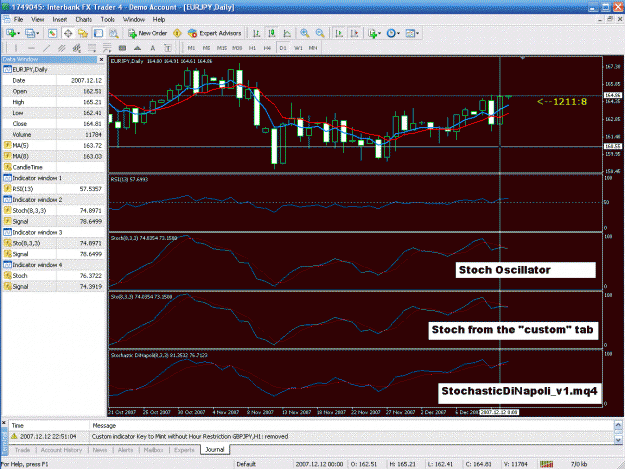Toggle chart auto scroll
625x469 pixels.
pyautogui.click(x=339, y=33)
